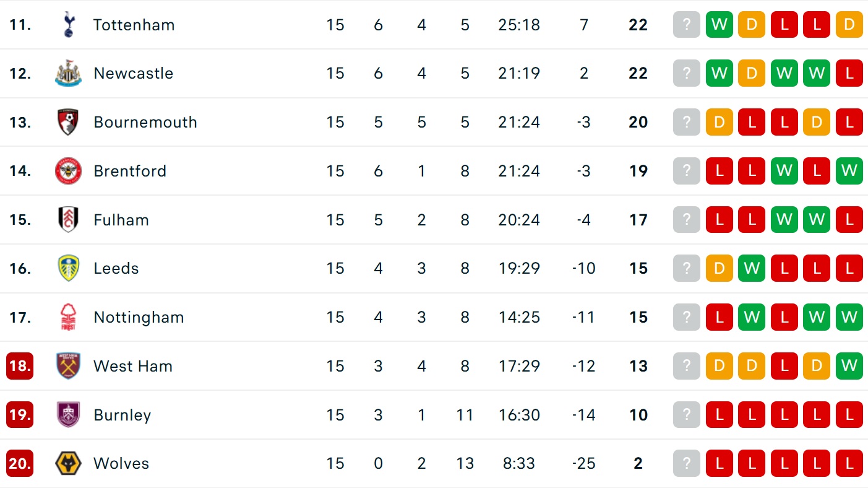Click the Leeds club crest
The width and height of the screenshot is (868, 488).
(x=68, y=268)
